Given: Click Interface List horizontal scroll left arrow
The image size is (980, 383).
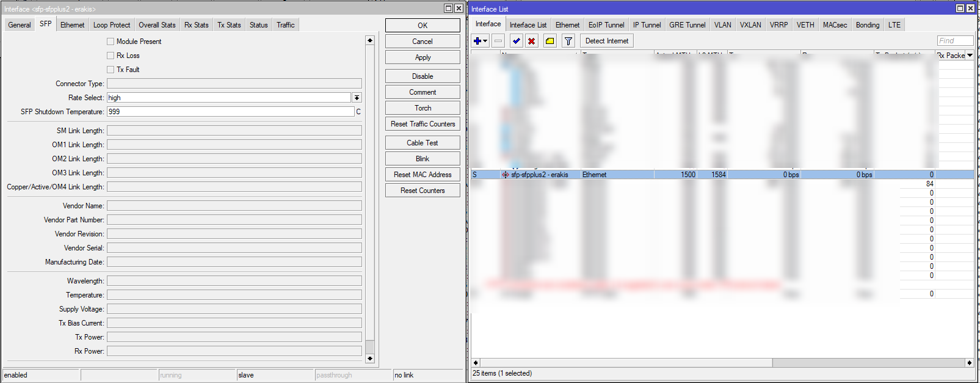Looking at the screenshot, I should [476, 363].
